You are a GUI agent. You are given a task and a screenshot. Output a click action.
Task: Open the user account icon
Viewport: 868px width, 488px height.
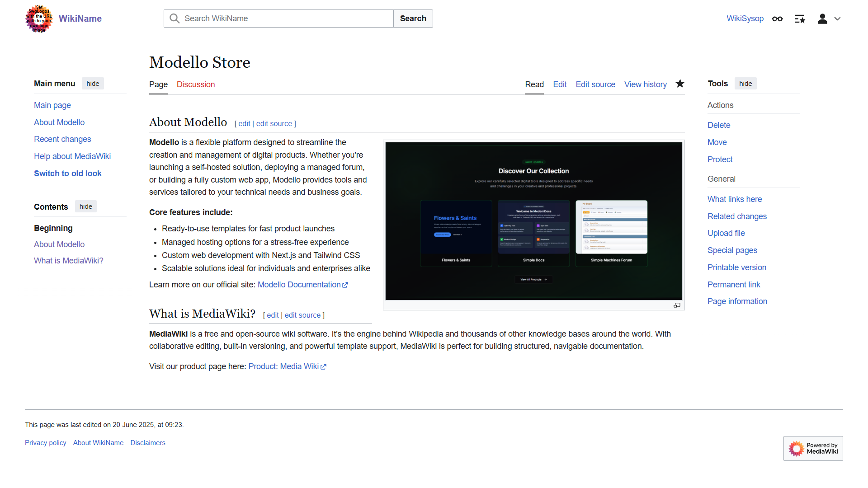tap(822, 19)
